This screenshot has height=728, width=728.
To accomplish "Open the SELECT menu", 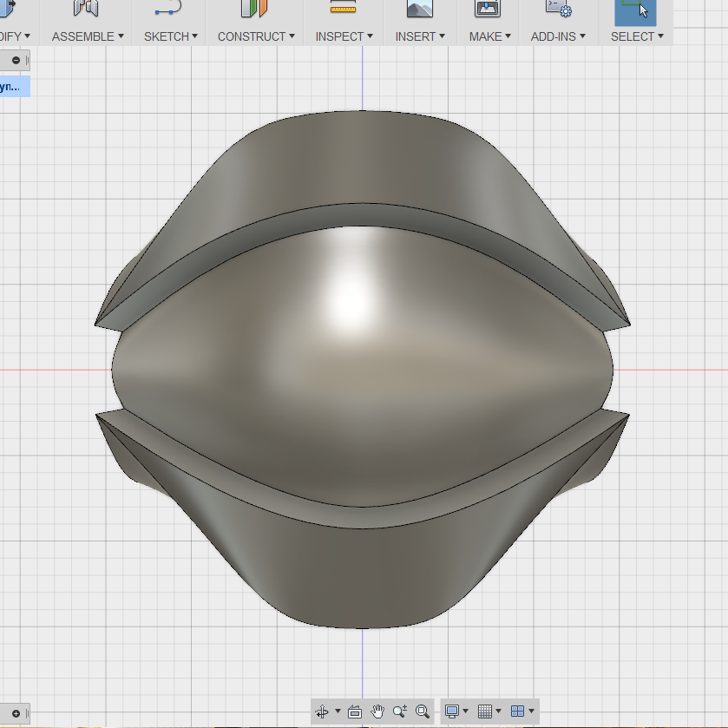I will (x=637, y=36).
